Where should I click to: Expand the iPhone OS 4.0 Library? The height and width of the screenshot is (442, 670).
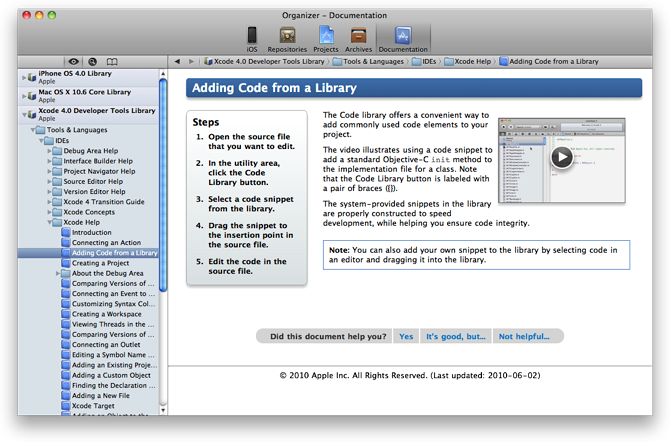pos(24,77)
